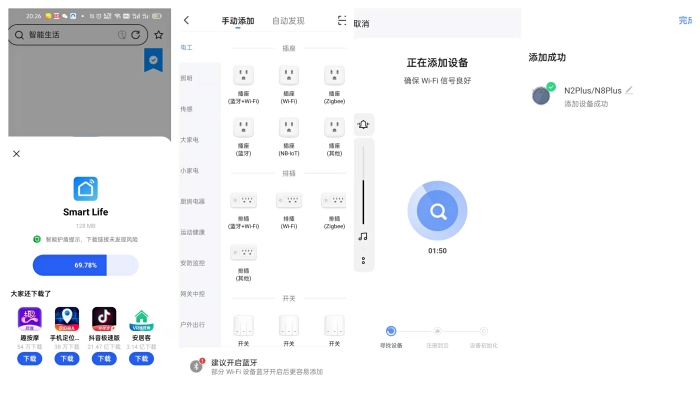Close the Smart Life download sheet

click(17, 154)
